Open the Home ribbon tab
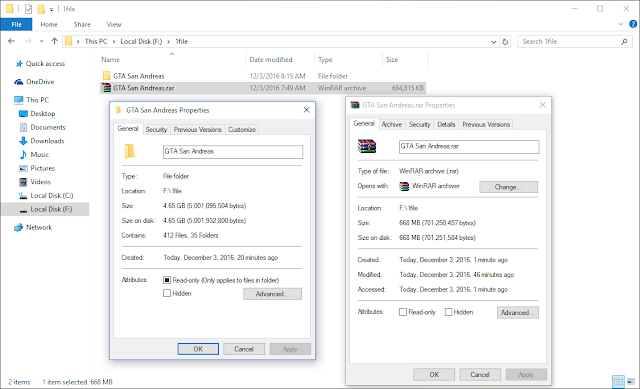640x389 pixels. 49,24
